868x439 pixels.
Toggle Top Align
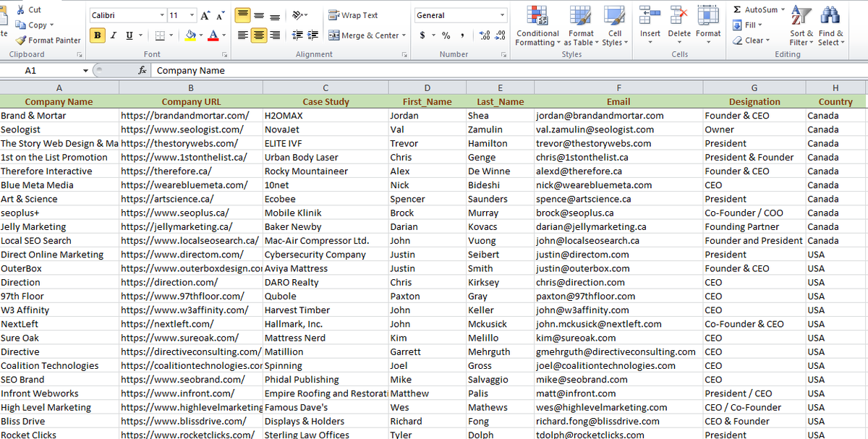243,15
